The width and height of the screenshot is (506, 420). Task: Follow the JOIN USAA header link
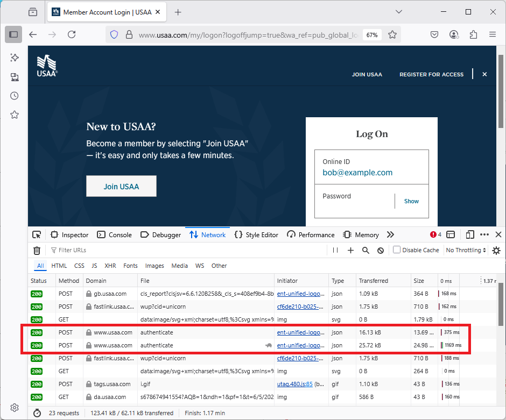point(367,74)
